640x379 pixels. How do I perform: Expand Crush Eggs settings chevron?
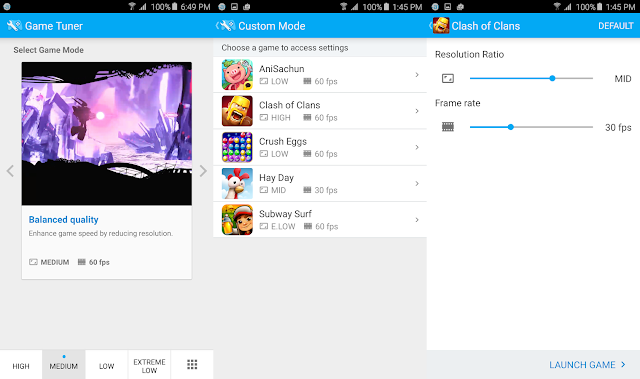pyautogui.click(x=417, y=147)
